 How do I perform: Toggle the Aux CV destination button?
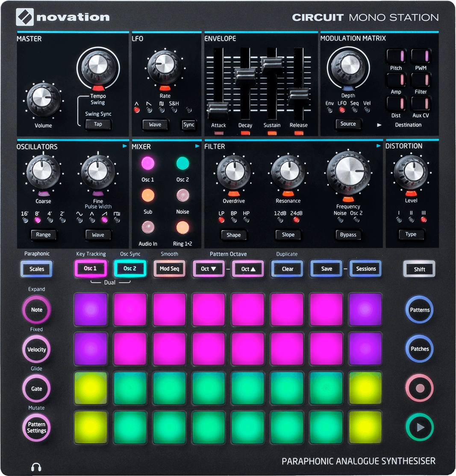tap(421, 103)
